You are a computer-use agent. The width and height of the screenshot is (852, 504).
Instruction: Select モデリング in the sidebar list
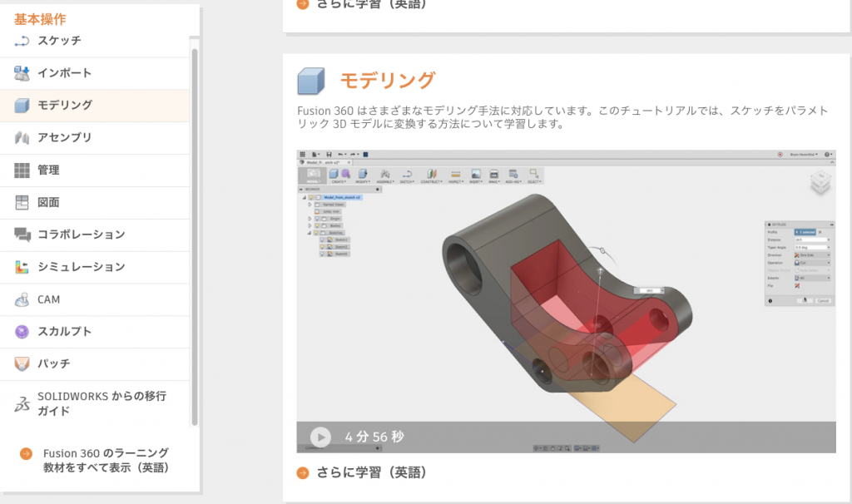(95, 106)
